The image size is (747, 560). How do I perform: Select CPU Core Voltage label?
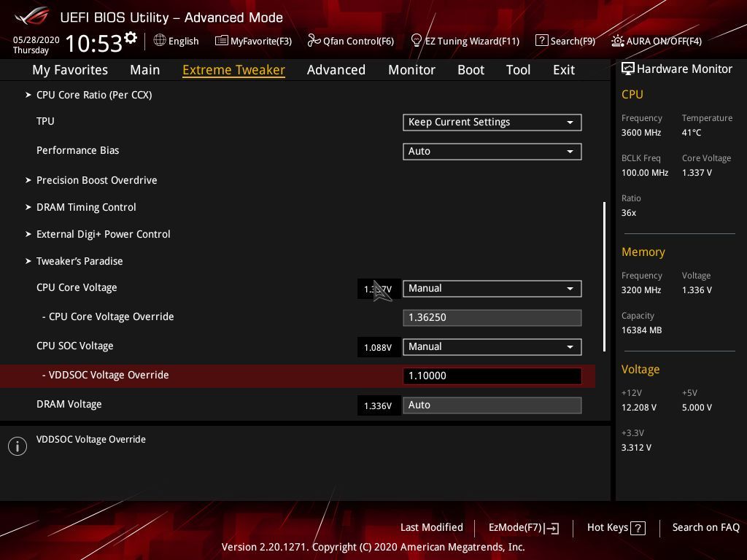tap(77, 287)
